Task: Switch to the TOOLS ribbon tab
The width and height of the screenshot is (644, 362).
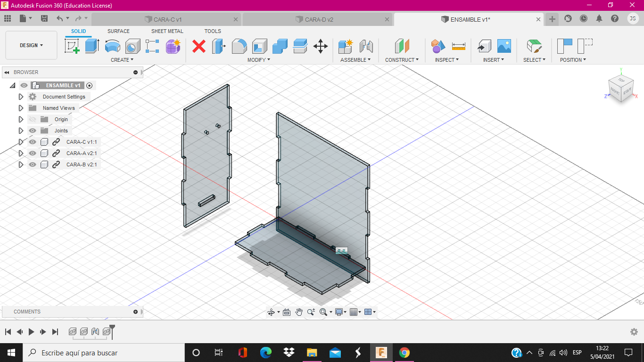Action: pos(213,31)
